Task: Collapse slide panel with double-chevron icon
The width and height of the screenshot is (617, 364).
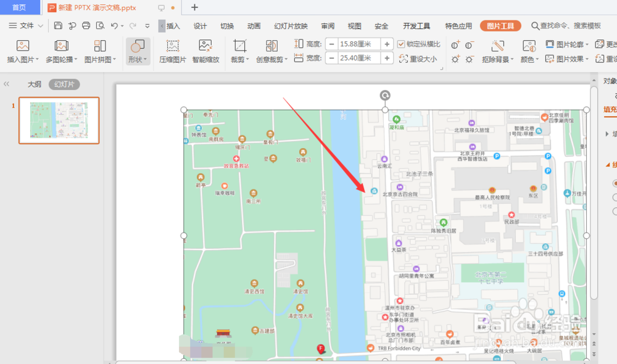Action: [6, 84]
